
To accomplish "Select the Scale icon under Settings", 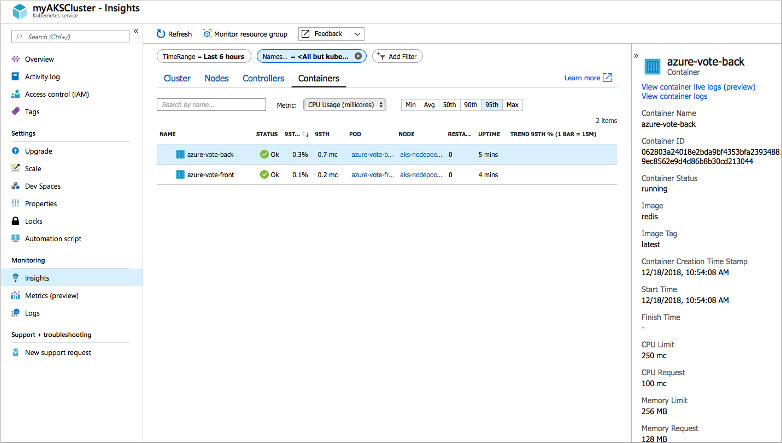I will [x=15, y=168].
